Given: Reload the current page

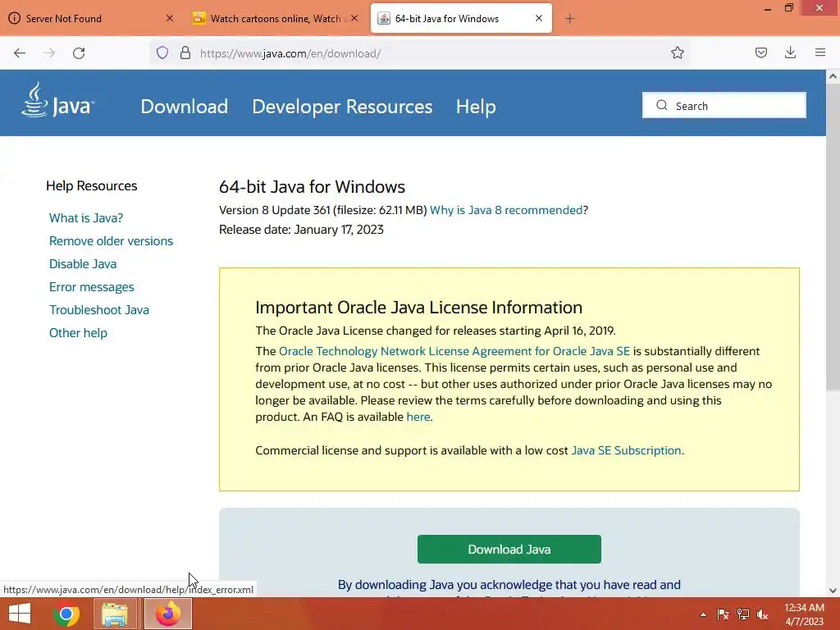Looking at the screenshot, I should [79, 53].
